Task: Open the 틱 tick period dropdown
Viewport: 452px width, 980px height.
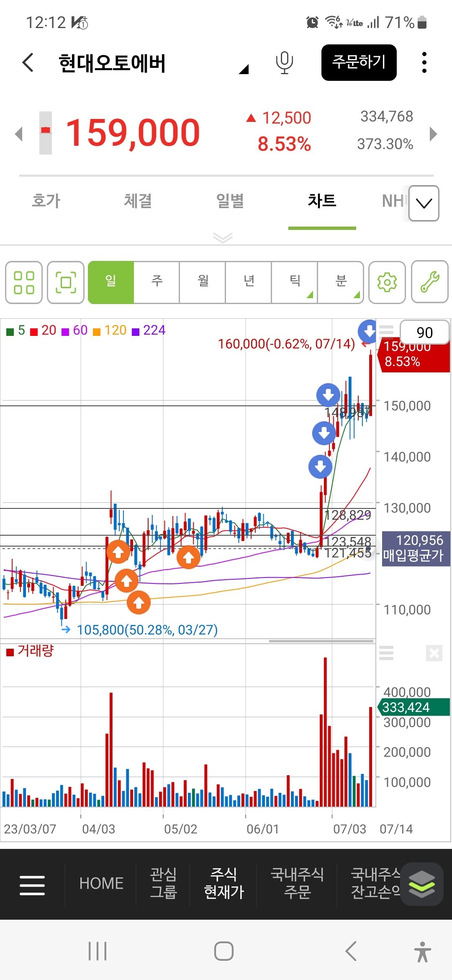Action: click(x=295, y=282)
